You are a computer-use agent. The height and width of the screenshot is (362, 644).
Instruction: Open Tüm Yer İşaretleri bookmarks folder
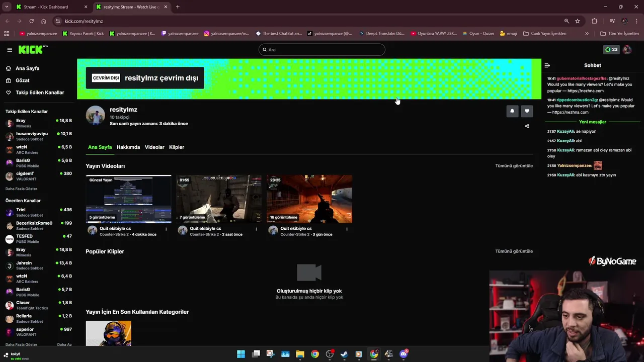click(619, 34)
